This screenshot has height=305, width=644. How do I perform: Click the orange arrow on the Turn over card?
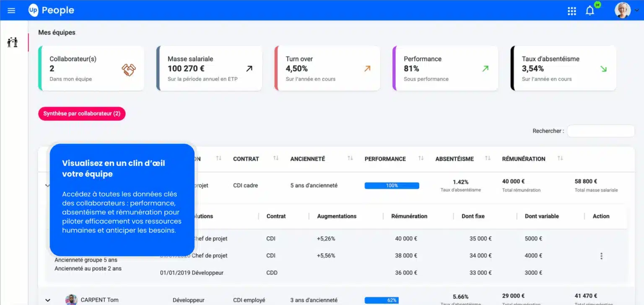pyautogui.click(x=367, y=68)
